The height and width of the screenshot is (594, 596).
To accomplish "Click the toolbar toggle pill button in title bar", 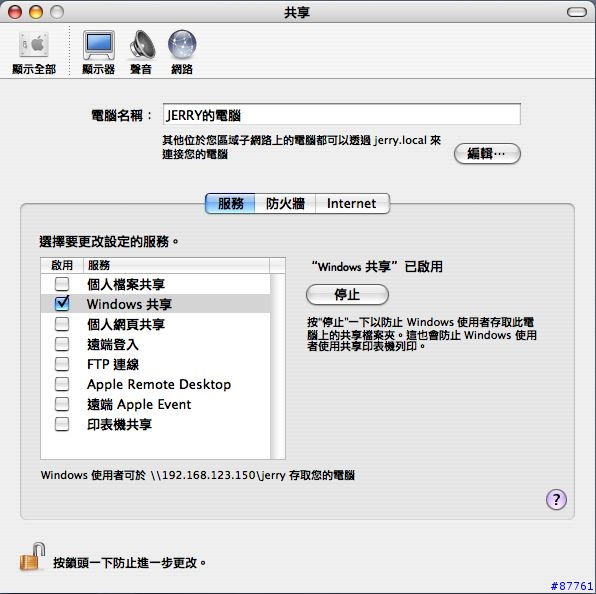I will (577, 12).
